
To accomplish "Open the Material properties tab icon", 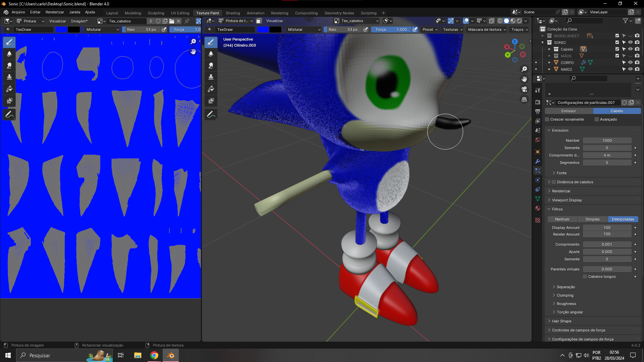I will pos(538,208).
